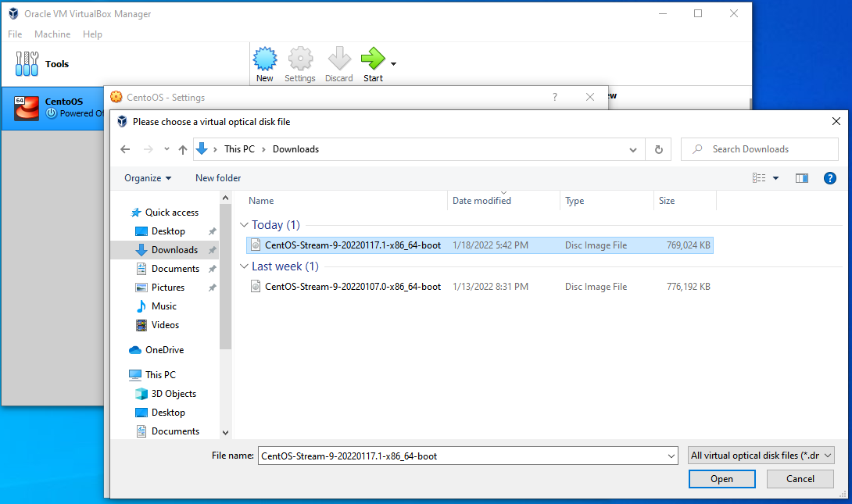Go back in file dialog
852x504 pixels.
point(125,149)
